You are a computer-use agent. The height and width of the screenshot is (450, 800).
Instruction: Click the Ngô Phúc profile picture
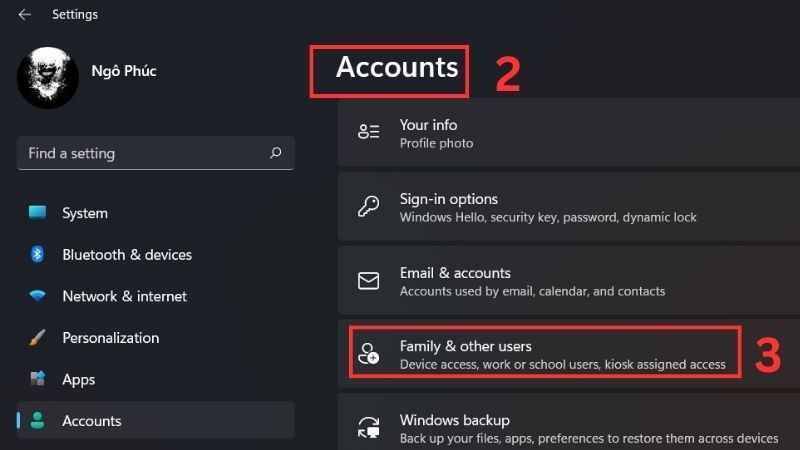[48, 78]
